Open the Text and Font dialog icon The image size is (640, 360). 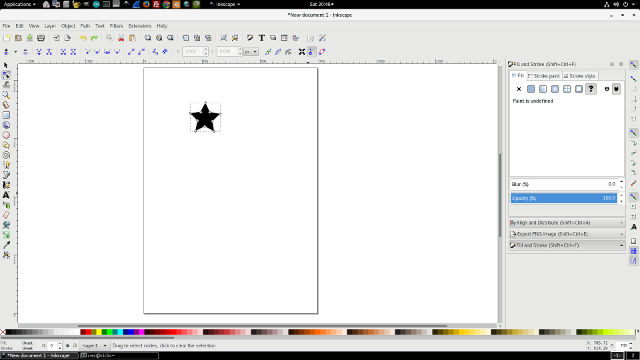point(262,38)
